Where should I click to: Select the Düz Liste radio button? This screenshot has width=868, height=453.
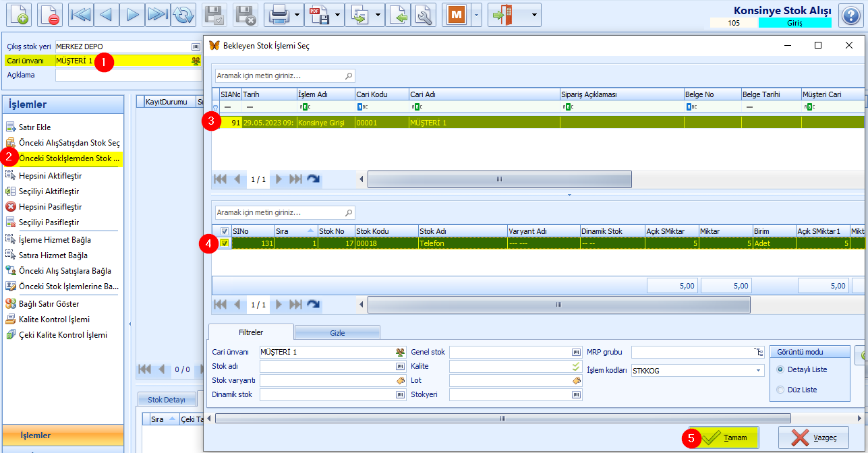click(x=780, y=390)
